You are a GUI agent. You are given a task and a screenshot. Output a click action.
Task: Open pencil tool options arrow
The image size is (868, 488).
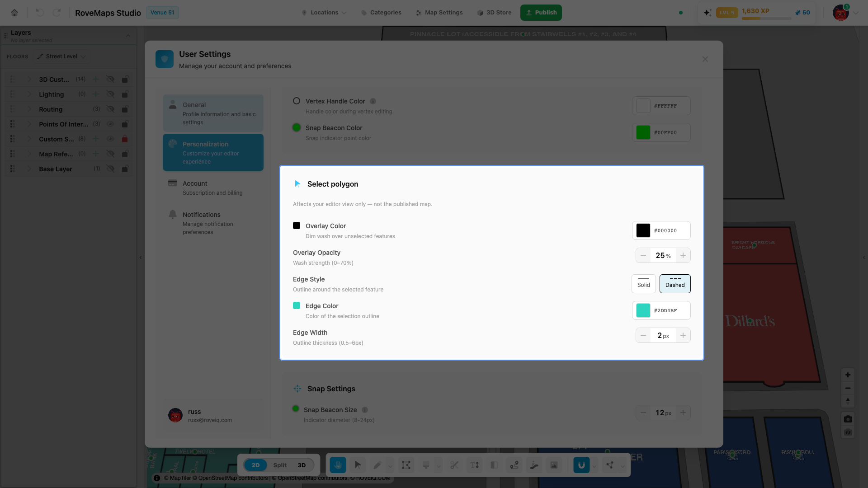pyautogui.click(x=391, y=465)
